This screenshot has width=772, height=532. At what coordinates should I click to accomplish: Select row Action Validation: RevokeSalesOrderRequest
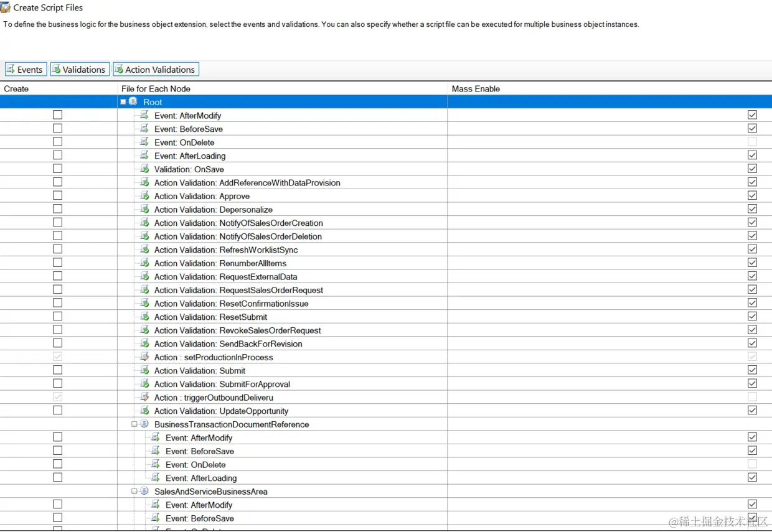point(238,330)
